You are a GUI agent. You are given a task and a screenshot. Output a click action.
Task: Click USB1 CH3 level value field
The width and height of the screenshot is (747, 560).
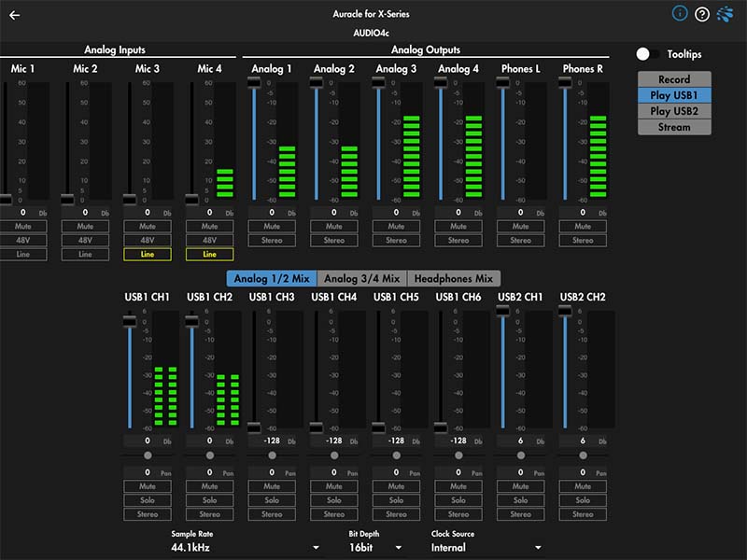tap(271, 441)
